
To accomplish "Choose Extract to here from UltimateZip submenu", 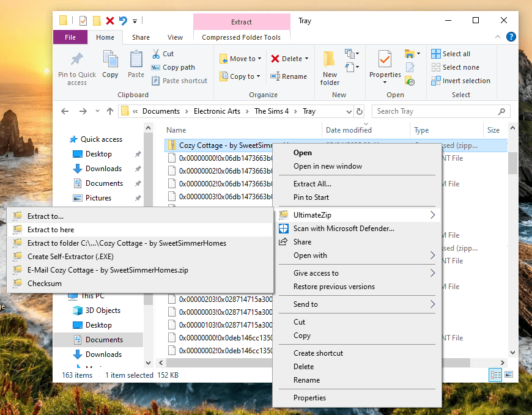I will 51,230.
